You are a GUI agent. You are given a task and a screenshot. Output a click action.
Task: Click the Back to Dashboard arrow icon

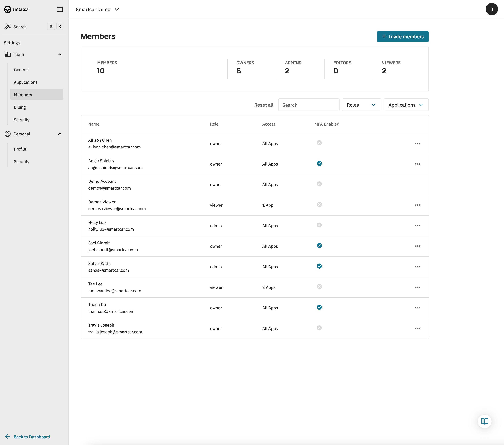point(8,436)
